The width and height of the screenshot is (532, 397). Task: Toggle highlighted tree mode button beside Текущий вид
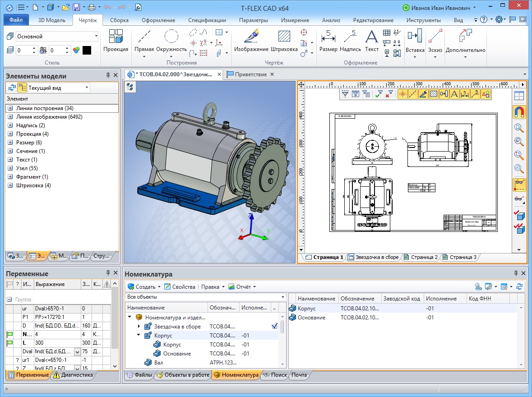click(x=23, y=88)
